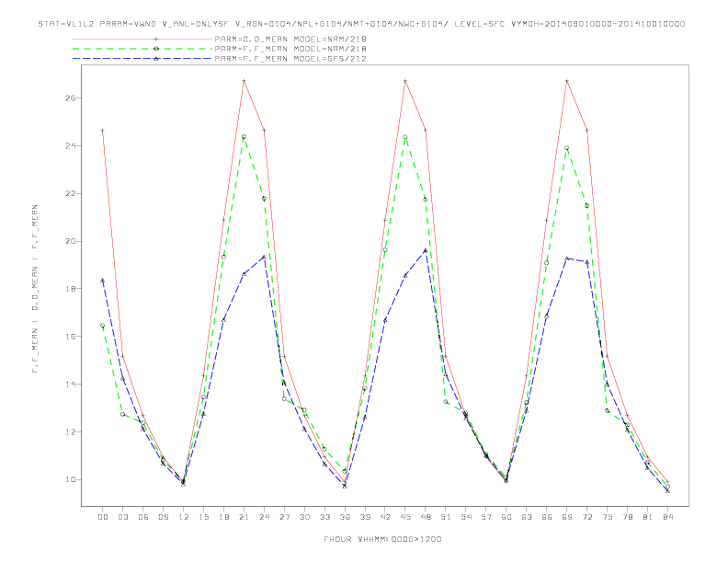Click x-axis hour label 27

pyautogui.click(x=284, y=517)
